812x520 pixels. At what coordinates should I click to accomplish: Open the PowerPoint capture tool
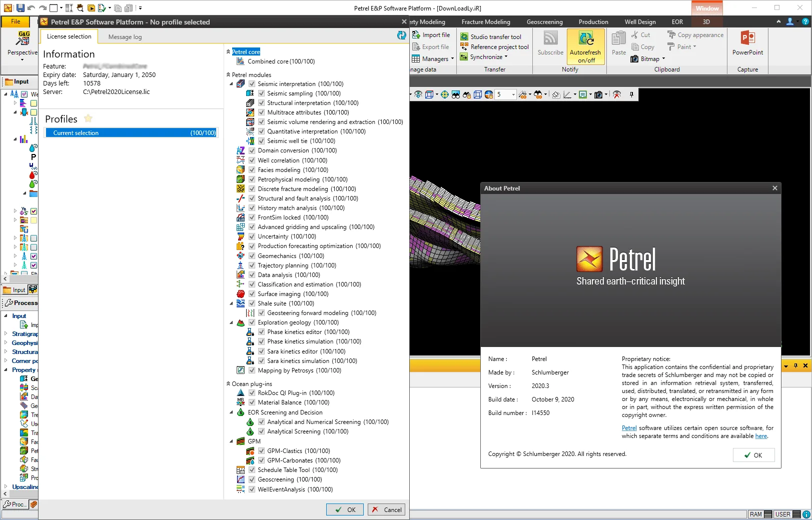(747, 43)
